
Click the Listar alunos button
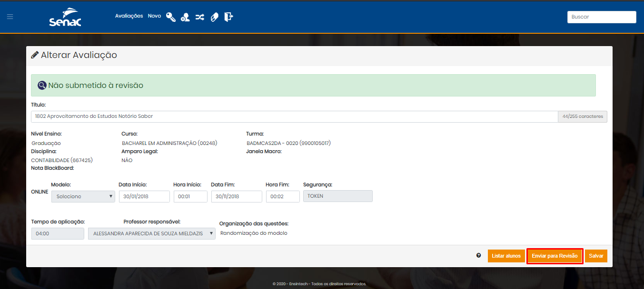point(506,256)
